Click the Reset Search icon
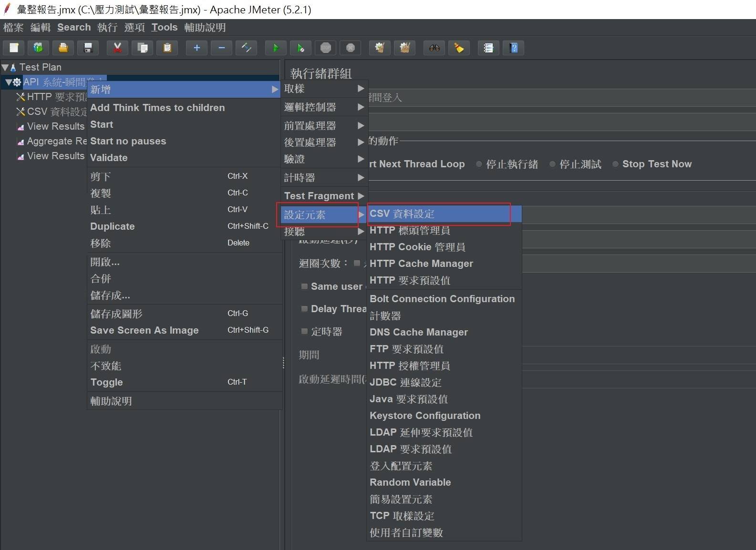The height and width of the screenshot is (550, 756). (x=459, y=48)
